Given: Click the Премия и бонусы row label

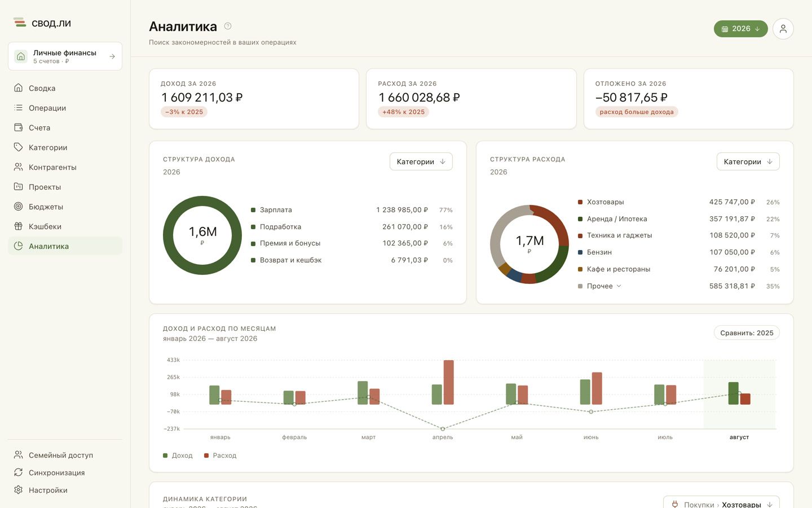Looking at the screenshot, I should tap(290, 243).
